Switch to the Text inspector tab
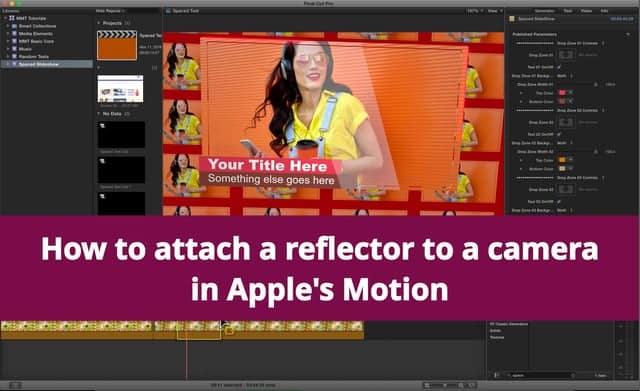 568,11
